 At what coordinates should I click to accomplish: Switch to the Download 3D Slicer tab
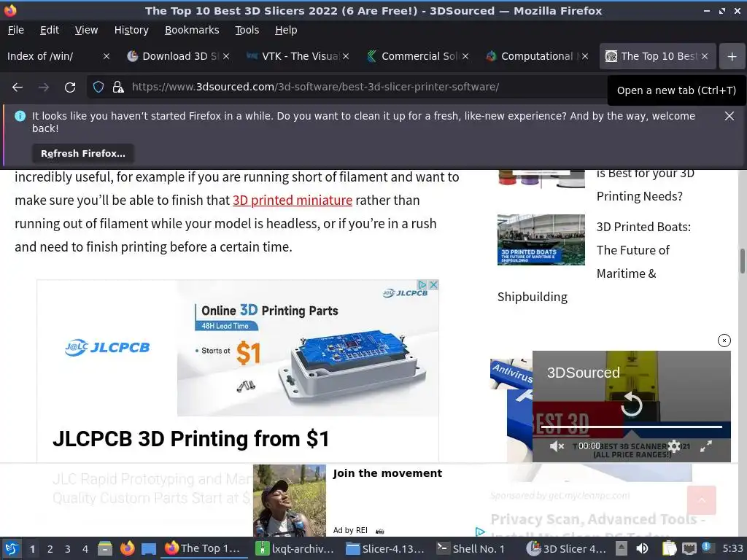click(174, 56)
